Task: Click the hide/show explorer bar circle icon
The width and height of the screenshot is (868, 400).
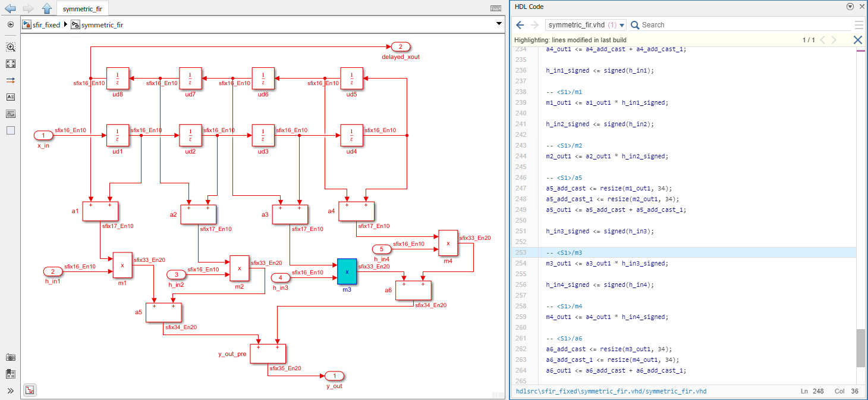Action: click(11, 24)
